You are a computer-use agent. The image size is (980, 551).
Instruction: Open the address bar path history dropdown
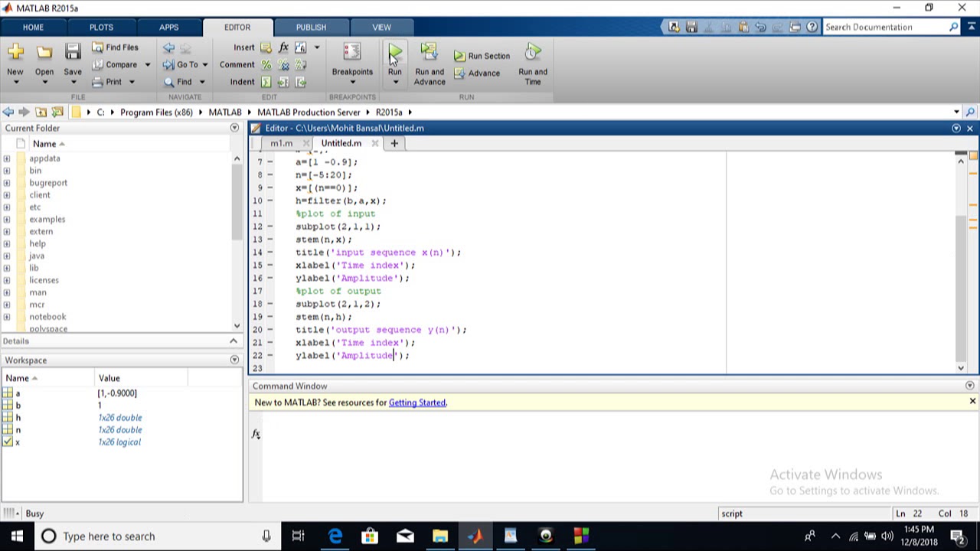tap(956, 112)
